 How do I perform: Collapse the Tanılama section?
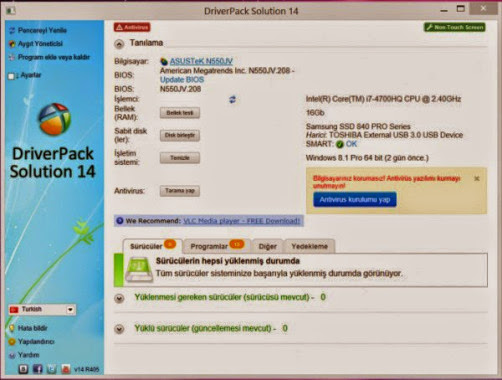click(x=119, y=44)
